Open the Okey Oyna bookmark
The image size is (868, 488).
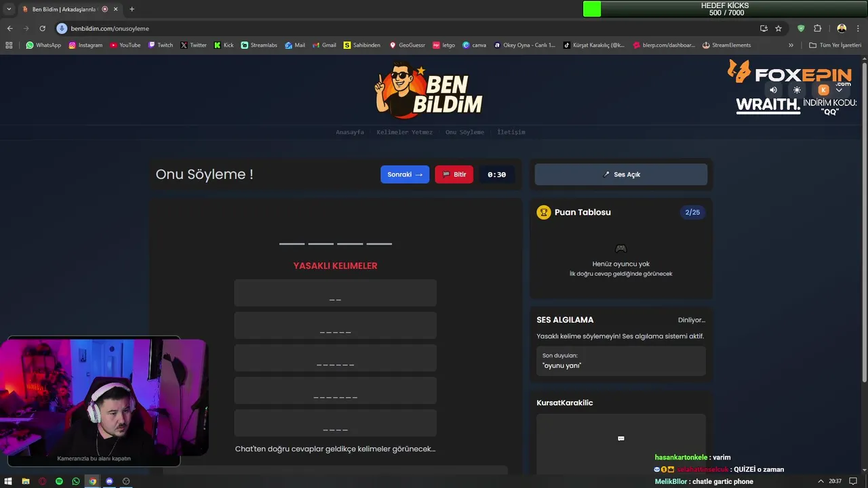point(524,45)
